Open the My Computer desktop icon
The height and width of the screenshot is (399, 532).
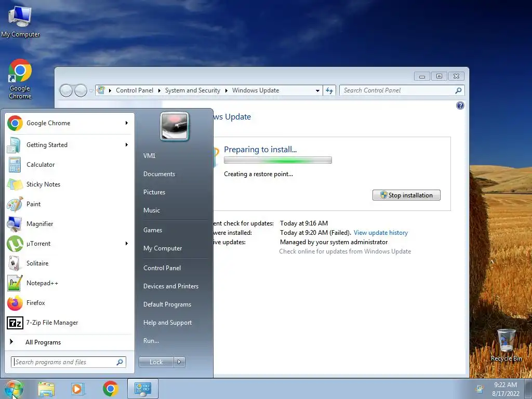[20, 20]
